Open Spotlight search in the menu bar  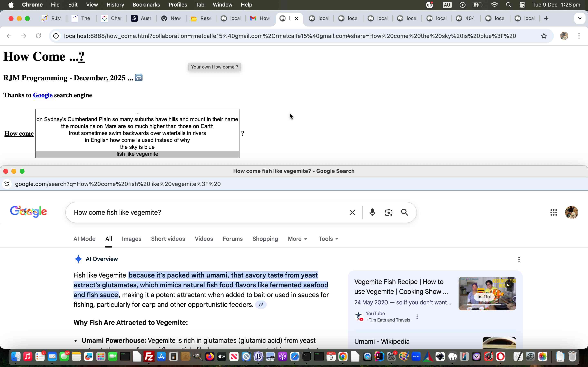coord(509,5)
